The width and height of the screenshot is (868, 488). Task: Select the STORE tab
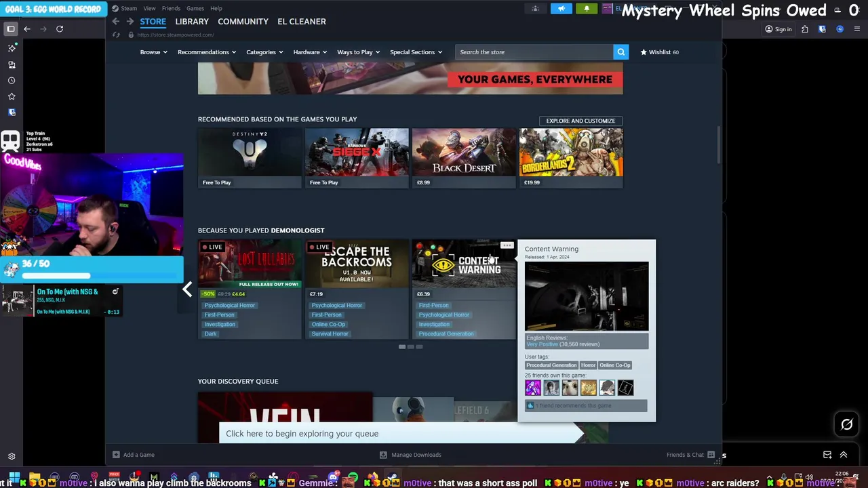pos(153,22)
